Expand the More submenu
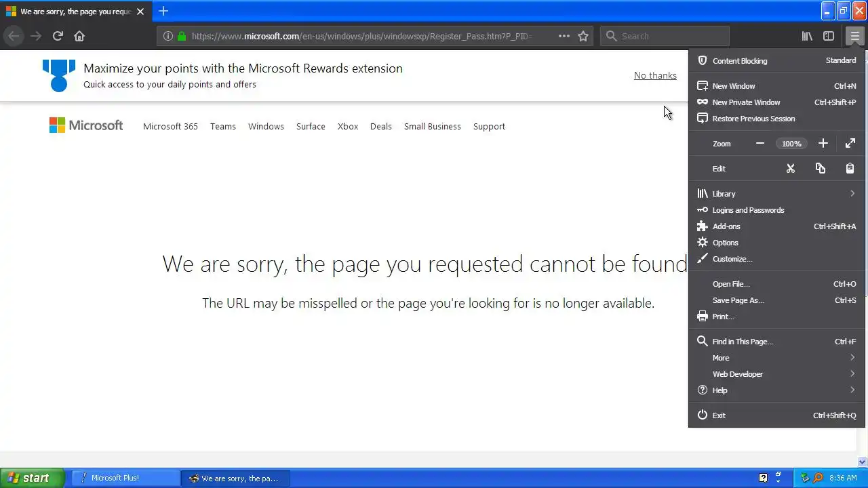This screenshot has height=488, width=868. (776, 358)
